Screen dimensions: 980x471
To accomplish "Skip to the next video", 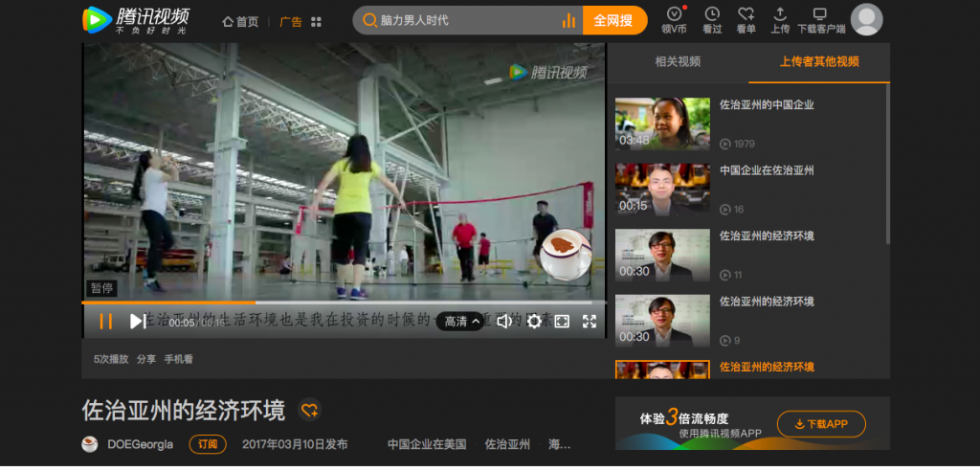I will [x=137, y=322].
